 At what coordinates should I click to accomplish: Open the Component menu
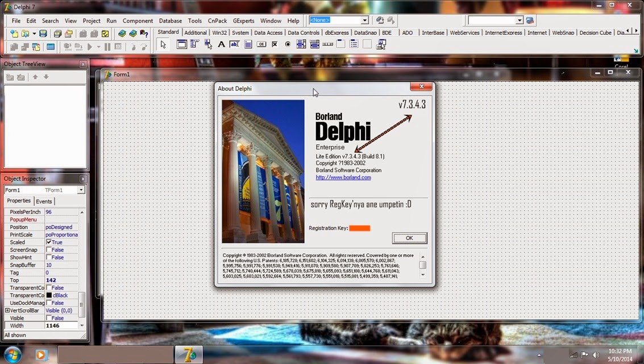pyautogui.click(x=138, y=20)
